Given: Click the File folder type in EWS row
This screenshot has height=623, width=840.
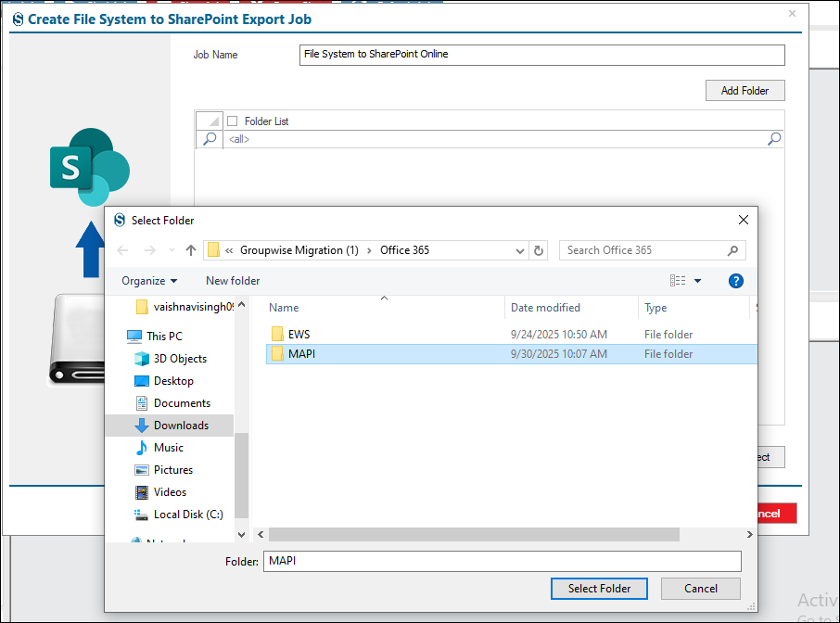Looking at the screenshot, I should coord(668,335).
